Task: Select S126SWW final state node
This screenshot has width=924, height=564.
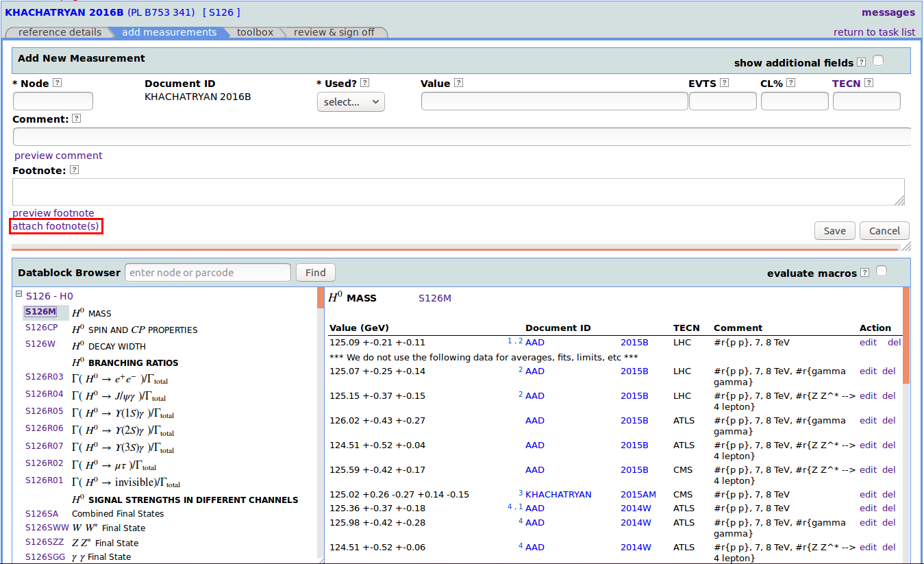Action: [x=46, y=528]
